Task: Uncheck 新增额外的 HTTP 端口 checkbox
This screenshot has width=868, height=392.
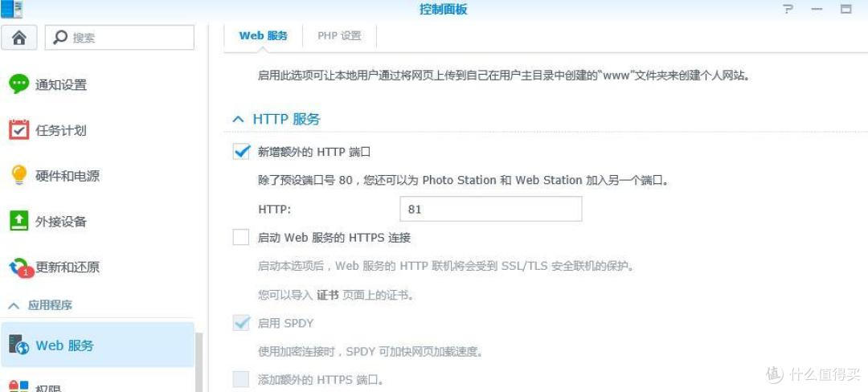Action: 241,152
